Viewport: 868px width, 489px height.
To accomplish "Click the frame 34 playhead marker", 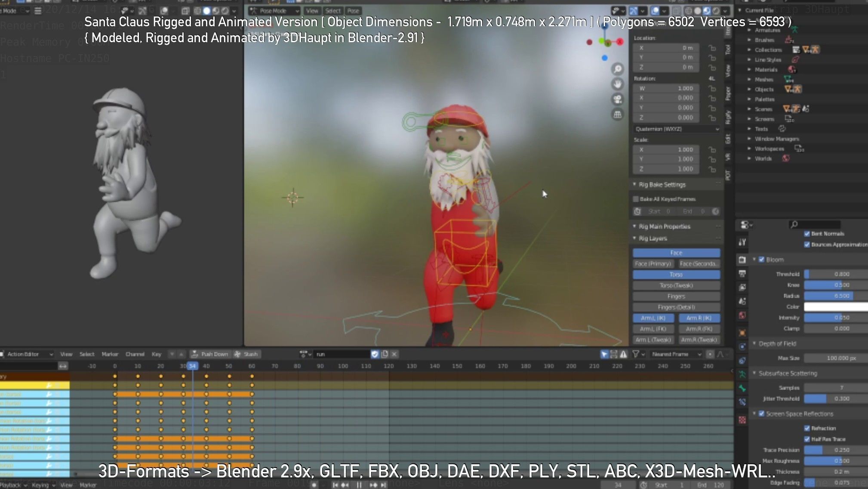I will [x=192, y=366].
